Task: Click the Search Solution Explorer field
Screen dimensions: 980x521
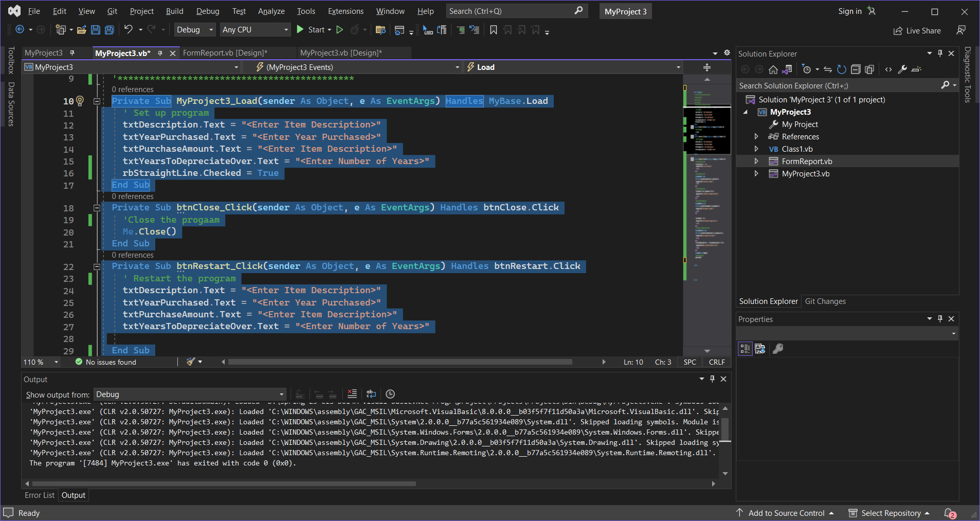Action: point(838,86)
